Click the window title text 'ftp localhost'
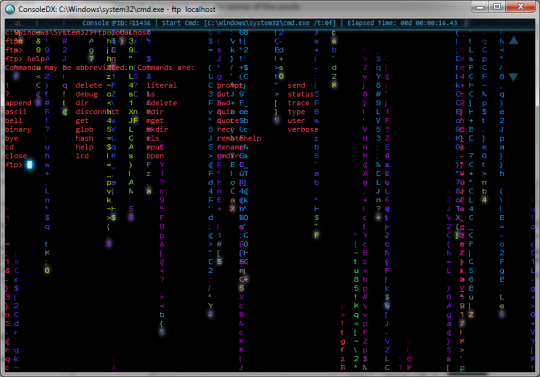The image size is (540, 377). coord(193,9)
